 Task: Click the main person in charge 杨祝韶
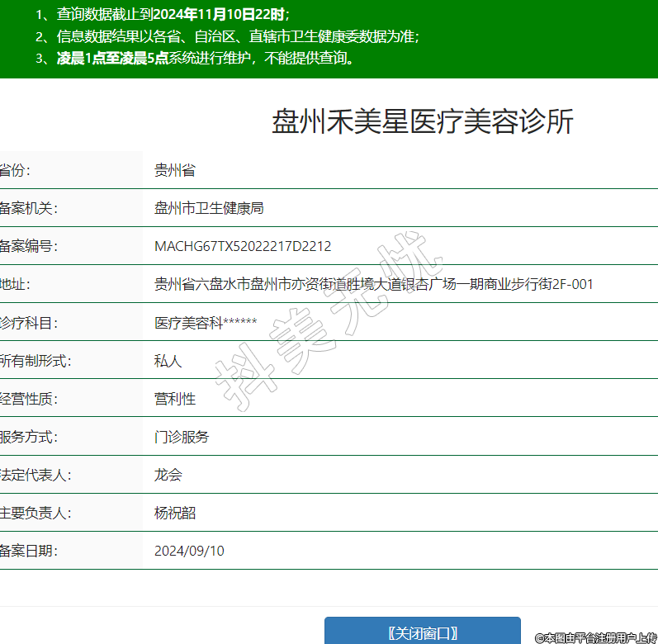point(175,513)
